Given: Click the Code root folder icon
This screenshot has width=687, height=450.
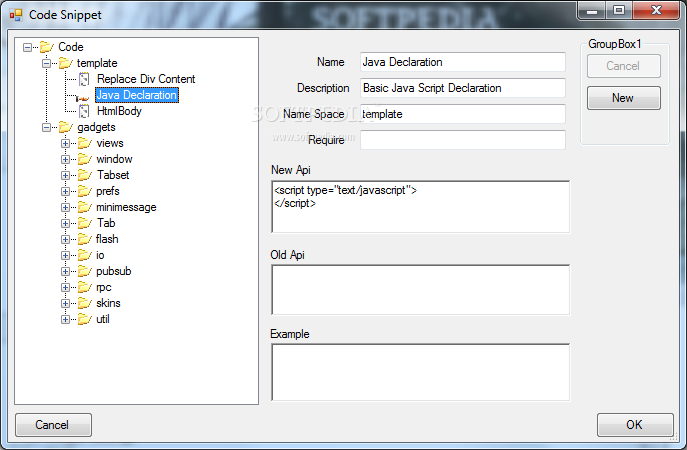Looking at the screenshot, I should coord(46,47).
